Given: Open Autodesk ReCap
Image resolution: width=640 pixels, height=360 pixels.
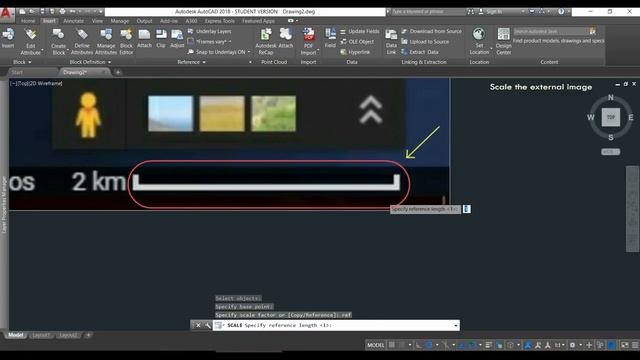Looking at the screenshot, I should point(266,35).
